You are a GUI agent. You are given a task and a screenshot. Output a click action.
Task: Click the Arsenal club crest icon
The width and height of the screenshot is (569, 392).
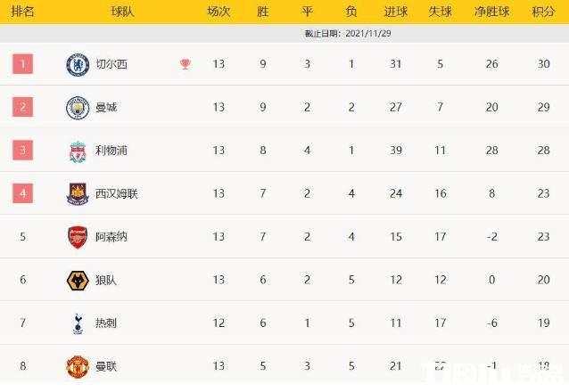[78, 237]
